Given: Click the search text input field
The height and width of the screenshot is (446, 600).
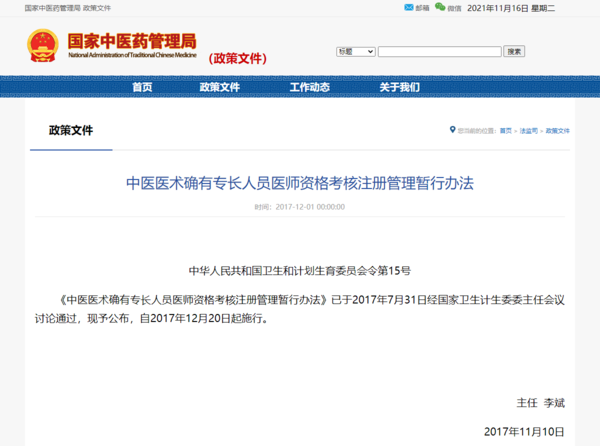Looking at the screenshot, I should 439,51.
